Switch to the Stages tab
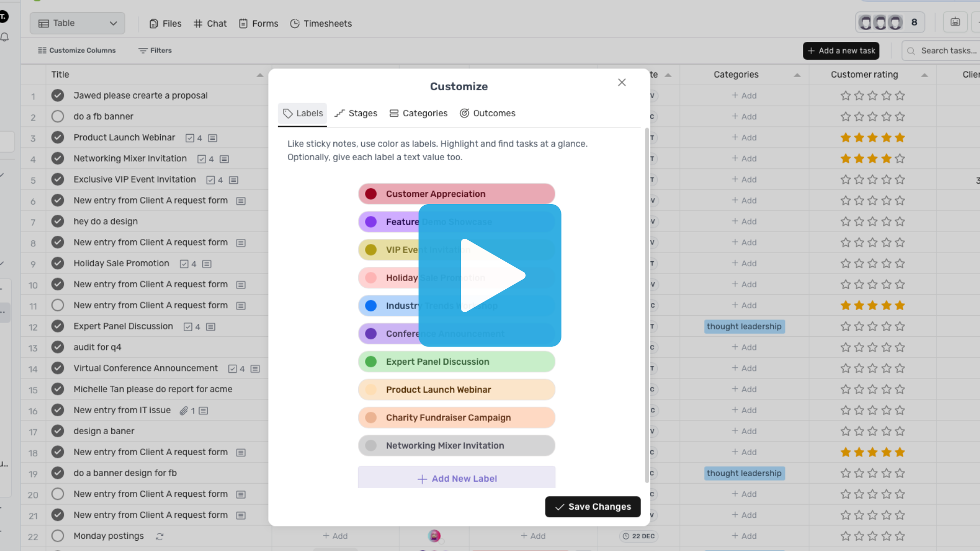980x551 pixels. (356, 113)
